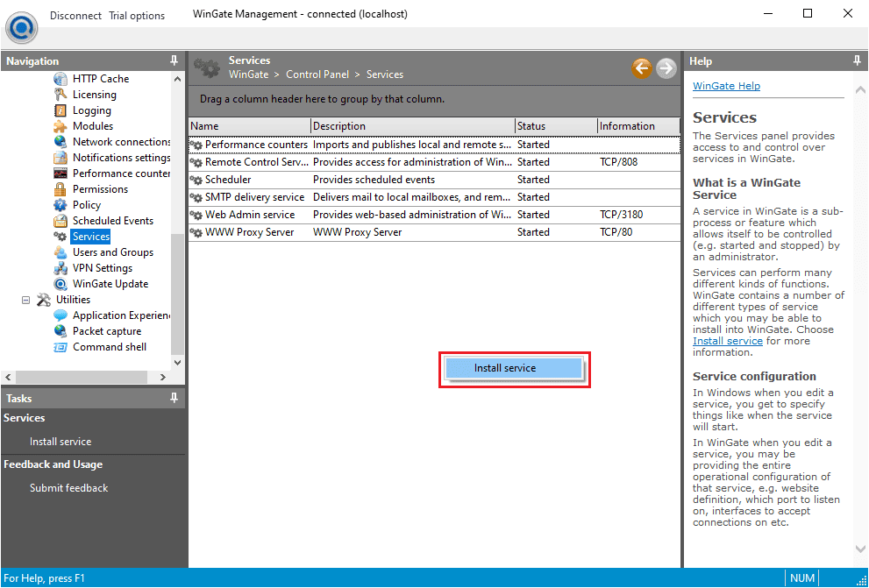
Task: Sort by the Status column header
Action: pyautogui.click(x=556, y=126)
